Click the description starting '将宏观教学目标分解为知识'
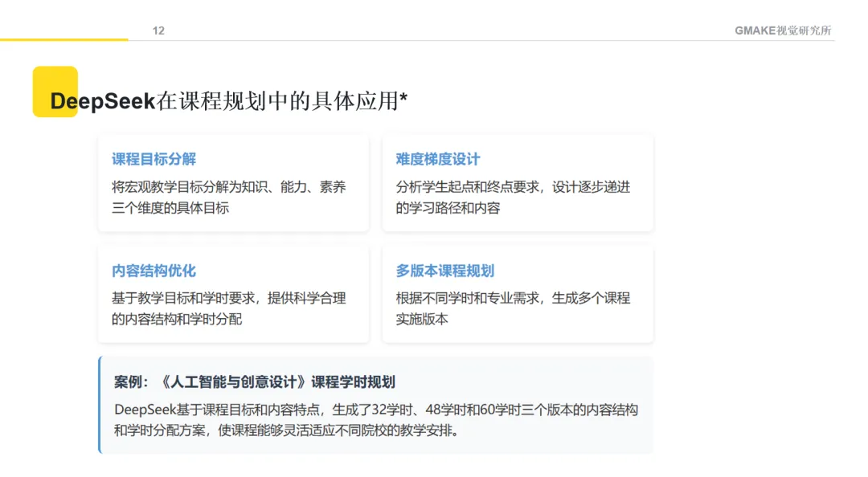The image size is (868, 477). click(x=228, y=198)
